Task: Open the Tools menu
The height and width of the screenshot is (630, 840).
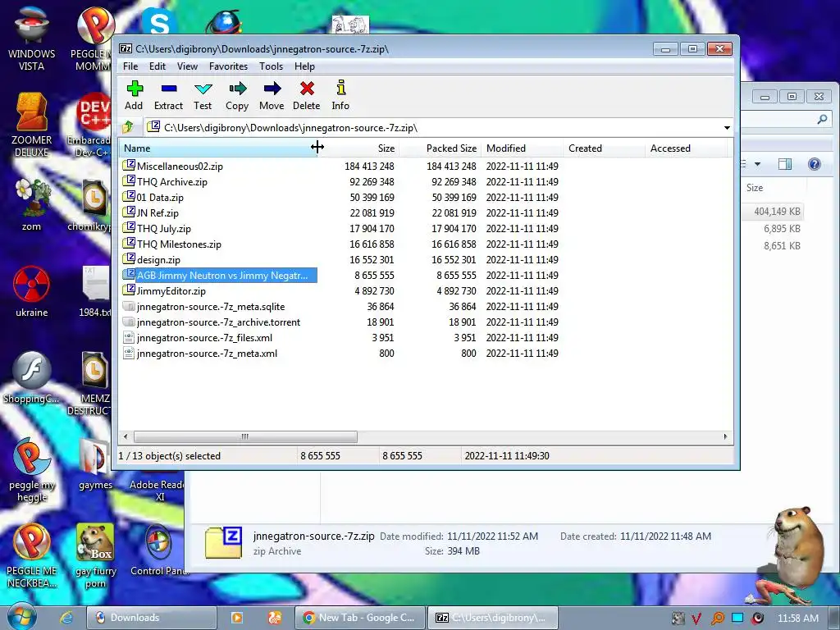Action: 271,66
